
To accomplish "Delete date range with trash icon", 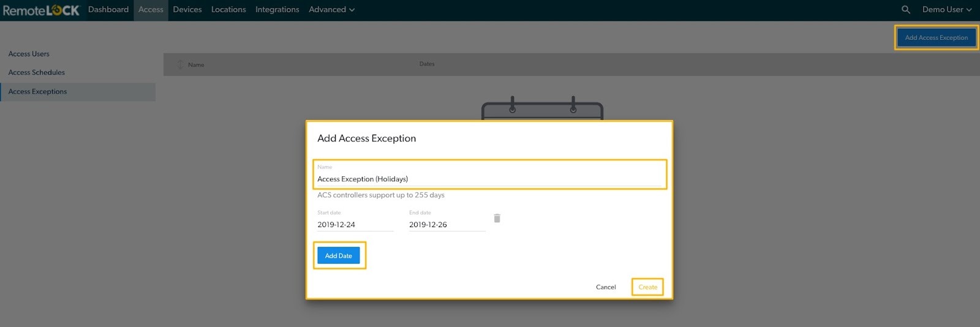I will pyautogui.click(x=497, y=219).
